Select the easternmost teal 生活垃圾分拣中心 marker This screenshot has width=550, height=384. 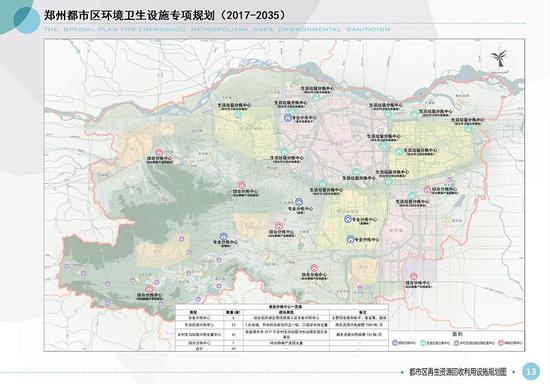click(x=468, y=129)
